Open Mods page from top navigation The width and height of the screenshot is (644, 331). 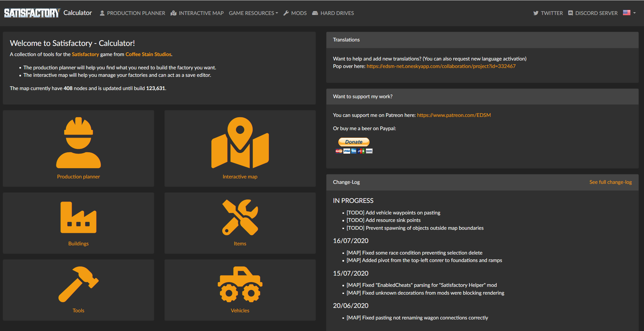[295, 13]
